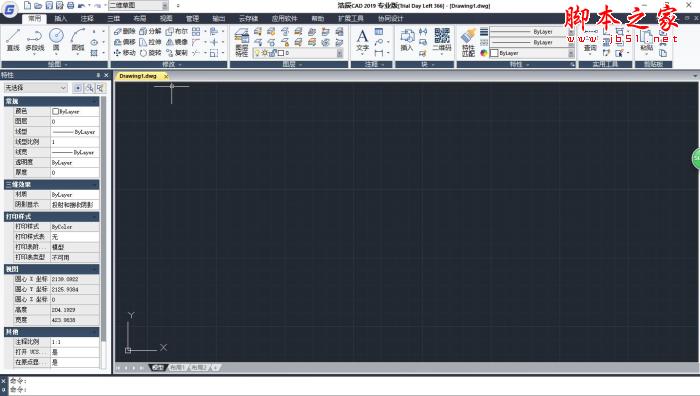Click the 镜像 mirror tool
Image resolution: width=700 pixels, height=396 pixels.
click(x=177, y=42)
